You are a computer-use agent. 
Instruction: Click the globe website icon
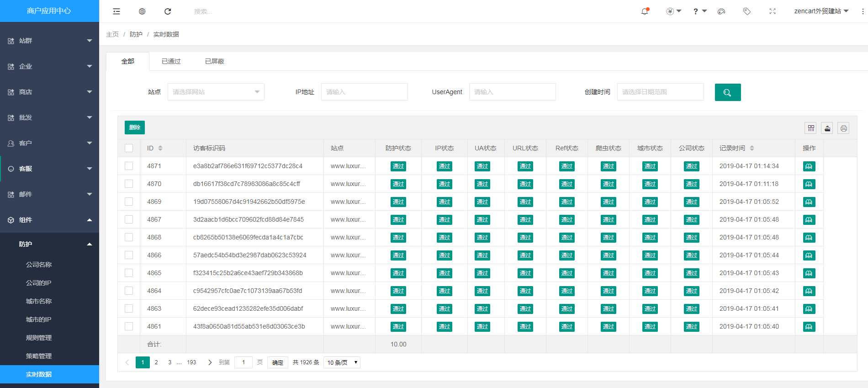(142, 11)
